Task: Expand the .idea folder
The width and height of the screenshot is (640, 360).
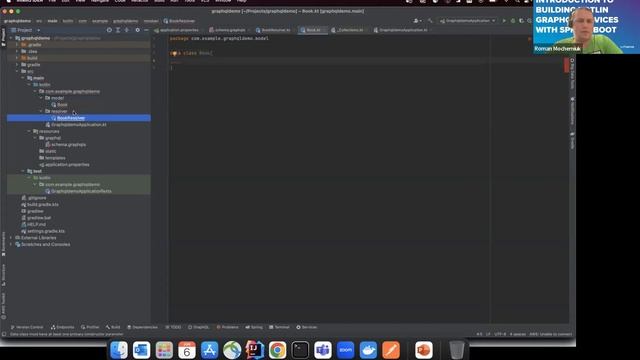Action: 17,51
